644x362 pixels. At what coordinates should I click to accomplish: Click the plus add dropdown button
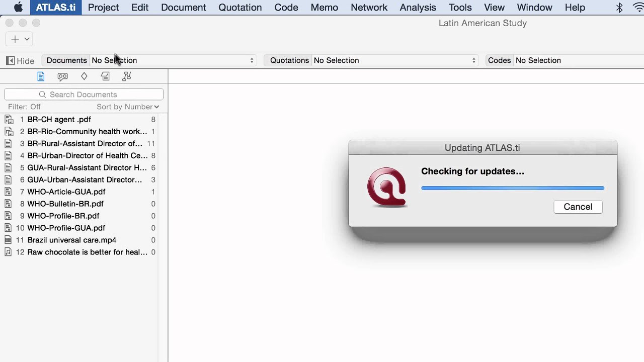(20, 39)
